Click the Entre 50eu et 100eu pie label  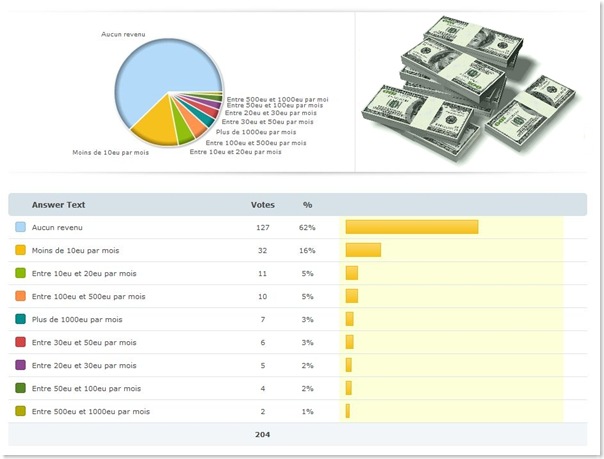tap(275, 105)
